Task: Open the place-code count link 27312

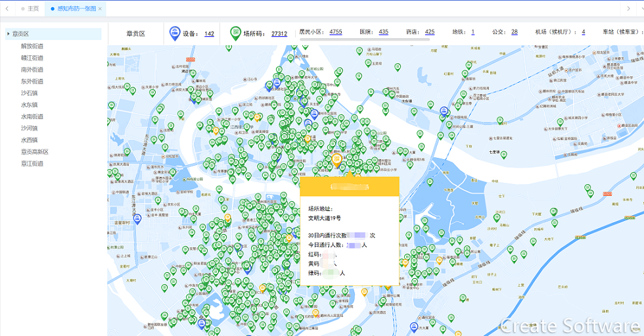Action: pos(279,34)
